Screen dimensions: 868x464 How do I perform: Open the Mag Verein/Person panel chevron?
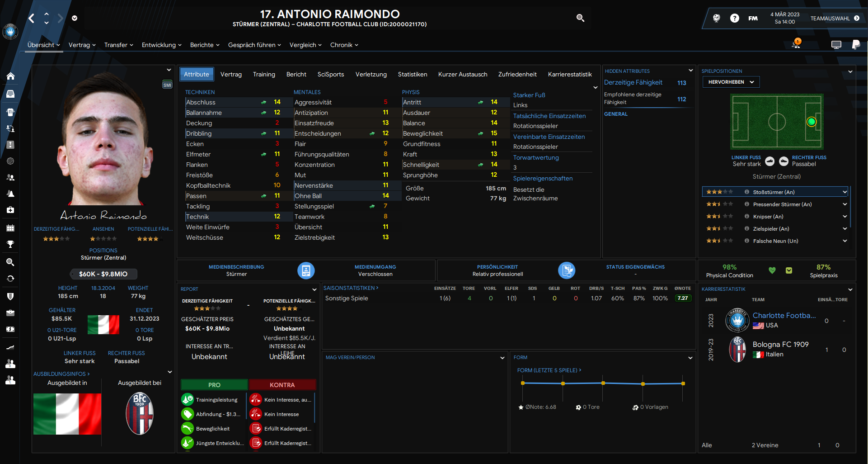point(502,358)
